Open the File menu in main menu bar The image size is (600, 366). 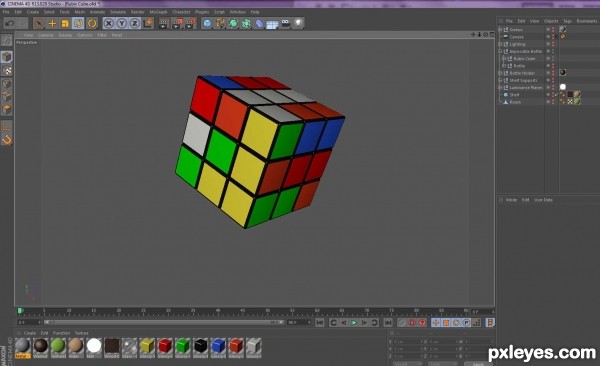click(x=6, y=12)
